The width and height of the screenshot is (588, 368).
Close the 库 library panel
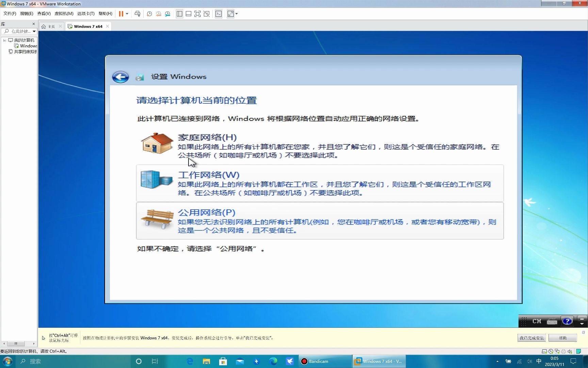coord(34,24)
